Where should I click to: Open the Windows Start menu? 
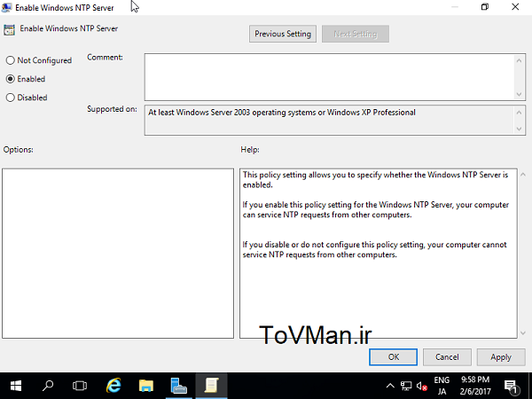pos(16,386)
